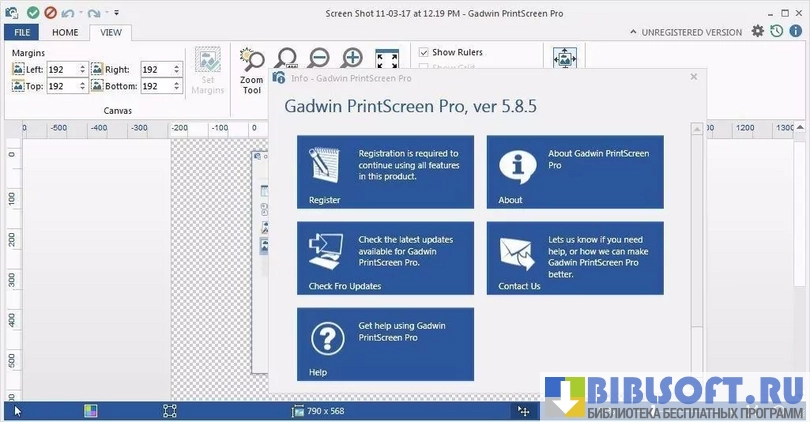Open the FILE menu tab
The width and height of the screenshot is (810, 422).
22,32
